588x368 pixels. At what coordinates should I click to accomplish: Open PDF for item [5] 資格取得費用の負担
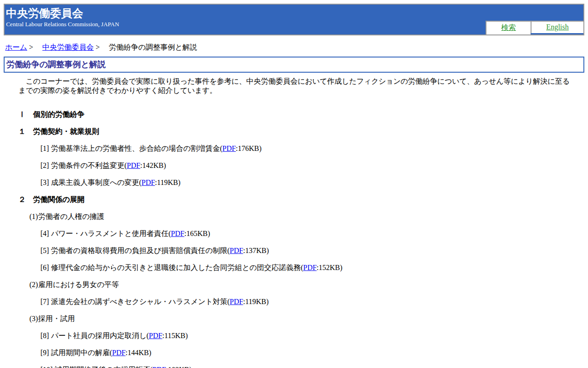[x=236, y=251]
